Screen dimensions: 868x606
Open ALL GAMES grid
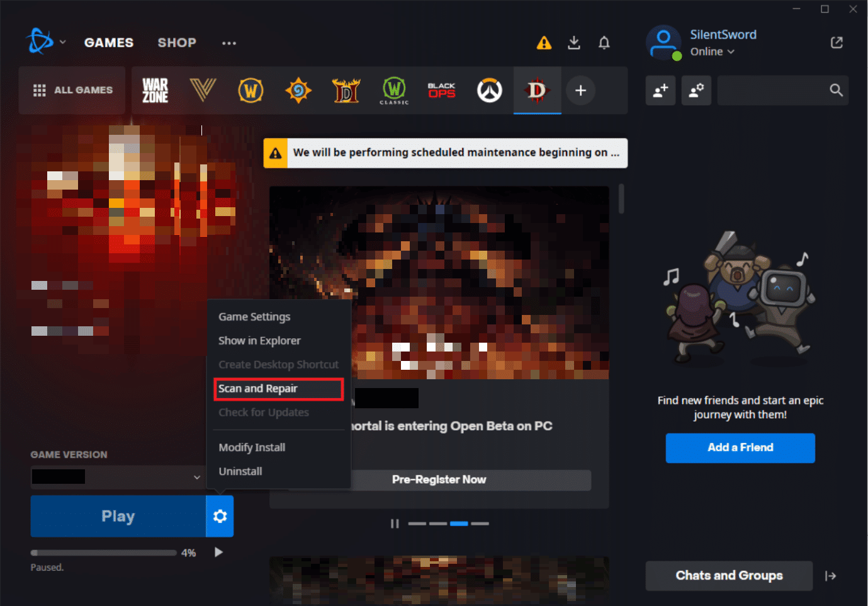pos(72,90)
